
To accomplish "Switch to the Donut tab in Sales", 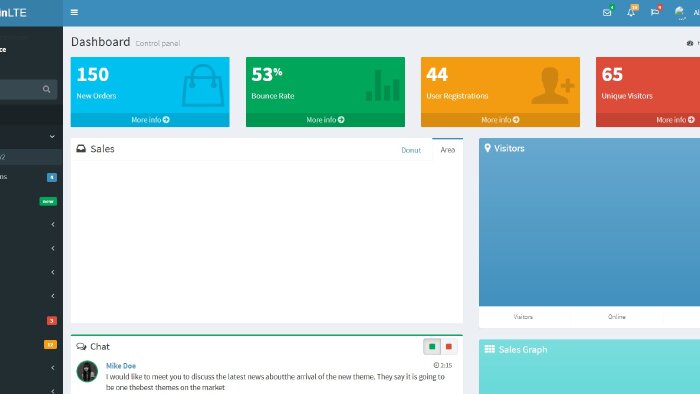I will pyautogui.click(x=411, y=150).
